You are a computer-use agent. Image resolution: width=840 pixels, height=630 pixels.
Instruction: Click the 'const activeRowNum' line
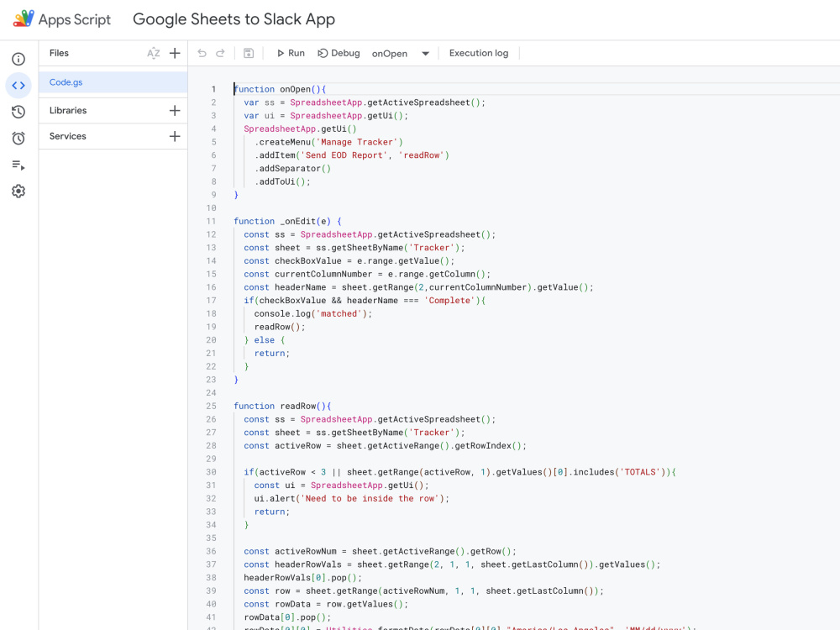click(380, 551)
